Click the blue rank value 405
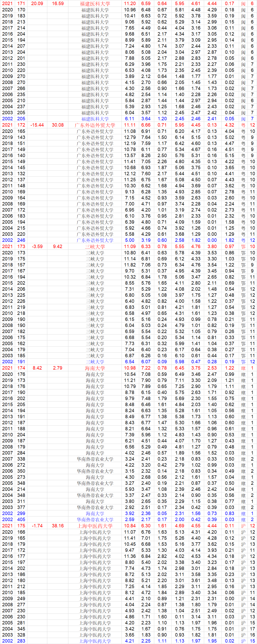Screen dimensions: 257x644 pyautogui.click(x=21, y=520)
